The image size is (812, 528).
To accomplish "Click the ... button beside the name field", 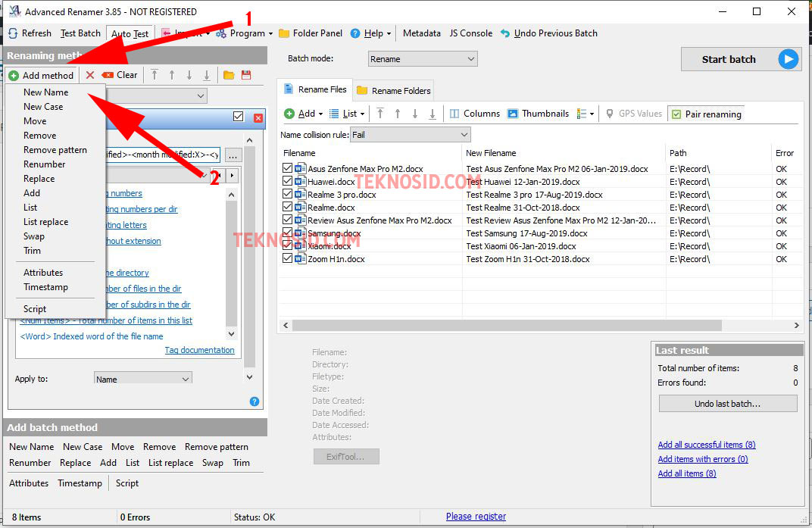I will coord(233,155).
